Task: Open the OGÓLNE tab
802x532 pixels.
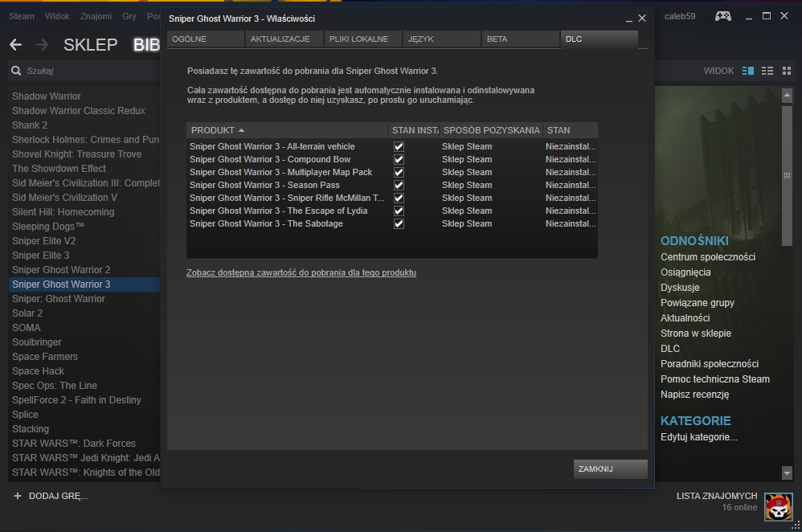Action: tap(206, 39)
